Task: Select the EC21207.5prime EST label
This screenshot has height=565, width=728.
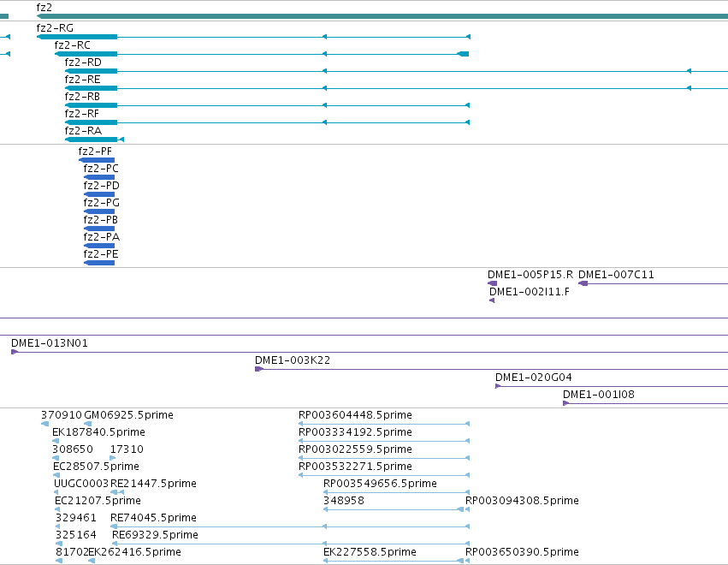Action: pos(98,501)
